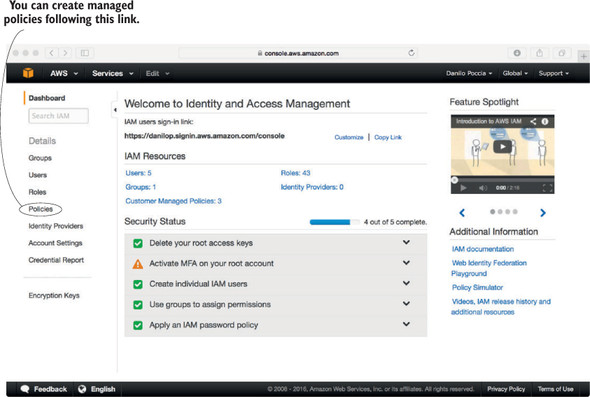Reload the page with refresh icon
Viewport: 590px width, 397px height.
tap(411, 53)
